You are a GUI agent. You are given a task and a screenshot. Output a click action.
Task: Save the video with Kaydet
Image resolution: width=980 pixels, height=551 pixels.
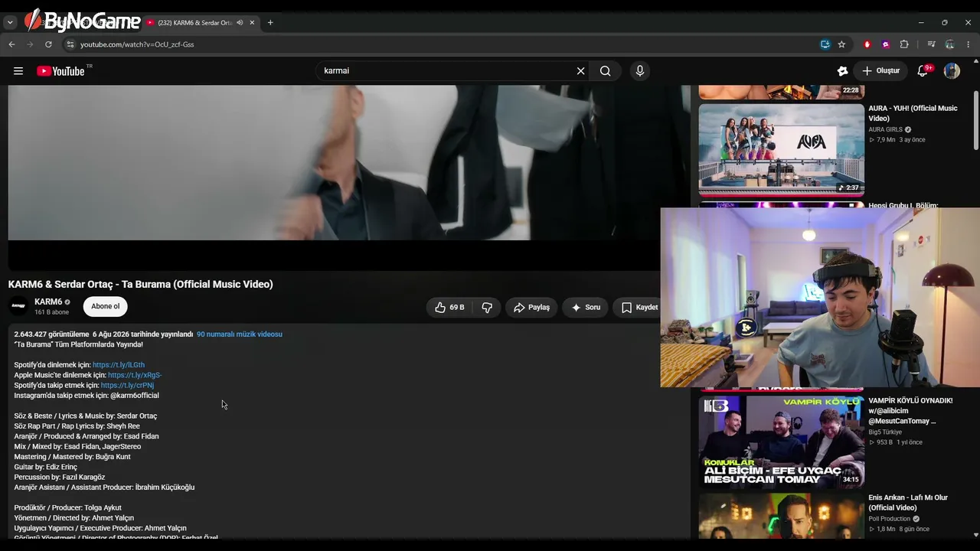pos(637,308)
